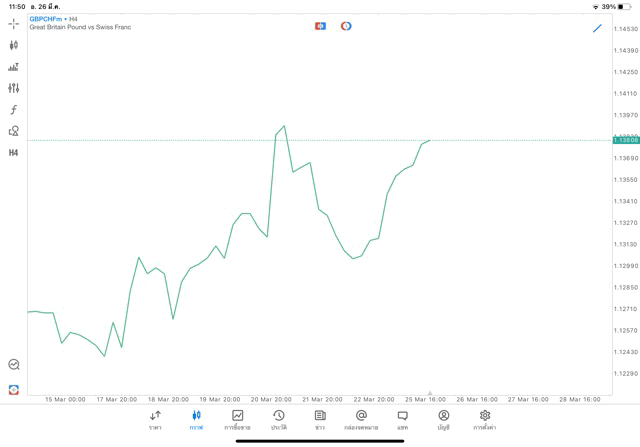Open the indicators list icon
The image size is (640, 447).
pos(13,67)
